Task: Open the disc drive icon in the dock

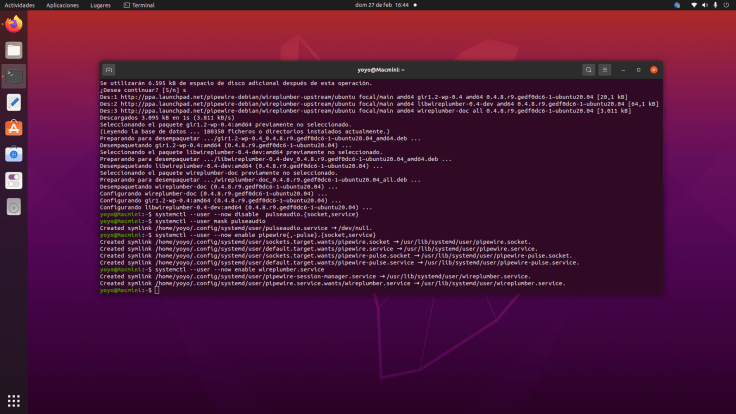Action: [x=14, y=207]
